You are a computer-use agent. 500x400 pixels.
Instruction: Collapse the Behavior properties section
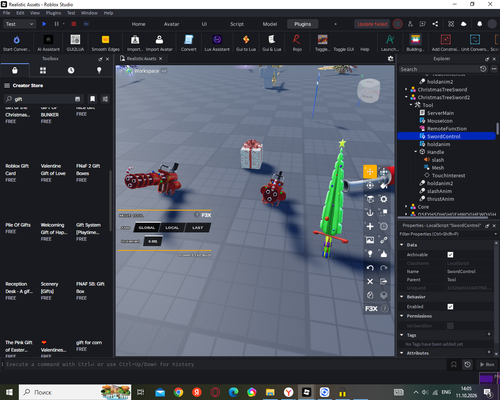pos(402,297)
